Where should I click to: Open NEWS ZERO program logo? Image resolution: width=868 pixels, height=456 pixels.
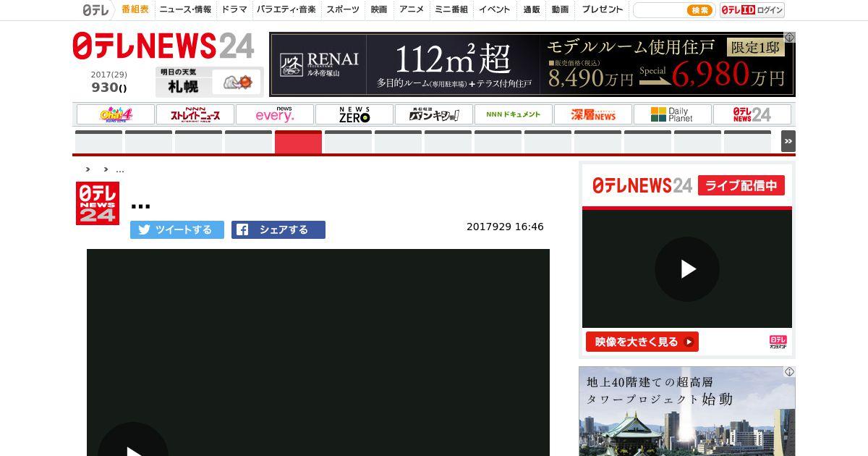pyautogui.click(x=354, y=114)
